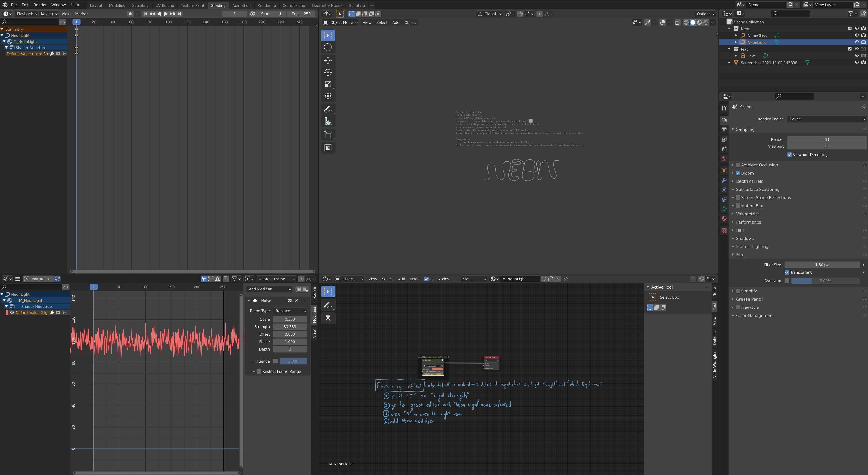Open the Blend Type dropdown in Noise modifier
This screenshot has width=868, height=475.
290,310
